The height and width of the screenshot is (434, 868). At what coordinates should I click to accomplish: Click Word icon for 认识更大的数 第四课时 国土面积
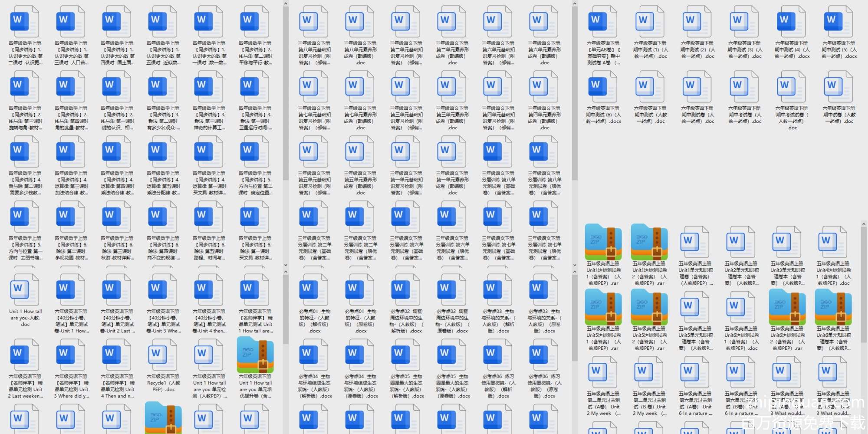[117, 22]
